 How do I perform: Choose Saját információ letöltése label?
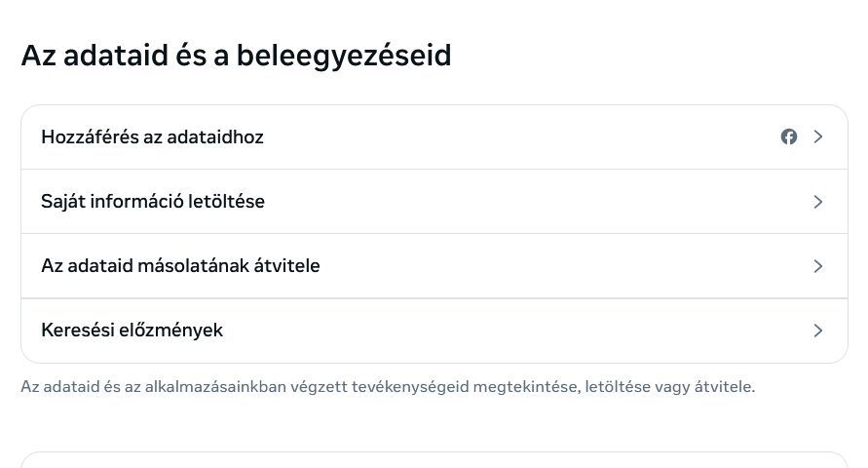(153, 202)
